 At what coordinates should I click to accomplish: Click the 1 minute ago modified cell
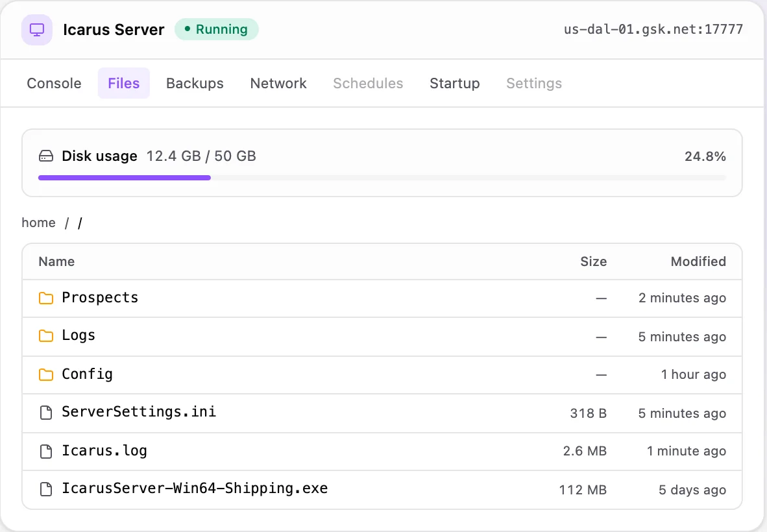click(x=687, y=452)
